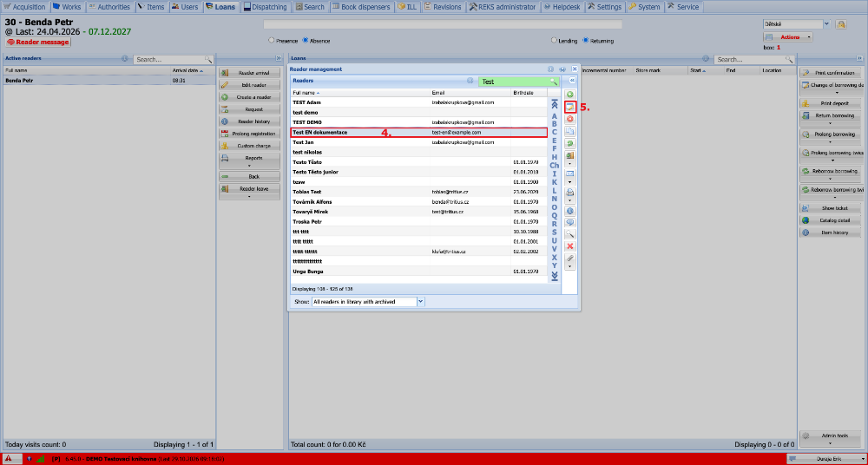The image size is (868, 465).
Task: Jump to letter Ch in the alphabet index
Action: 554,166
